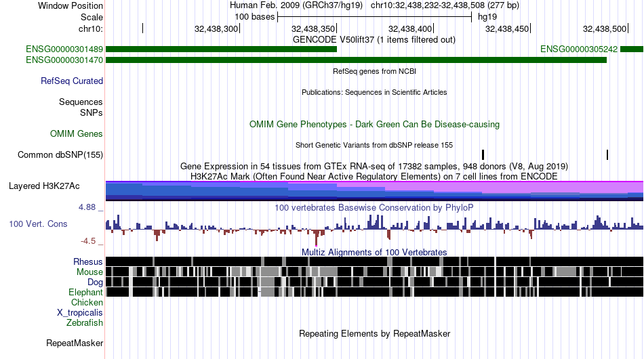Click the Common dbSNP(155) track label
The image size is (644, 359).
[x=60, y=154]
